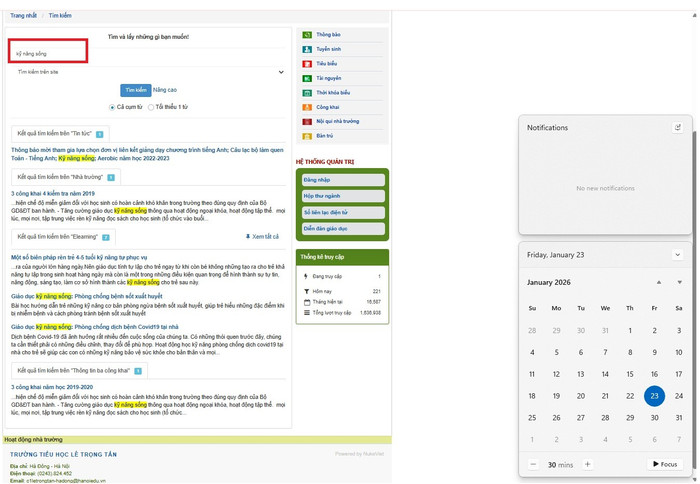
Task: Choose the "Tối thiểu 1 từ" radio option
Action: (150, 107)
